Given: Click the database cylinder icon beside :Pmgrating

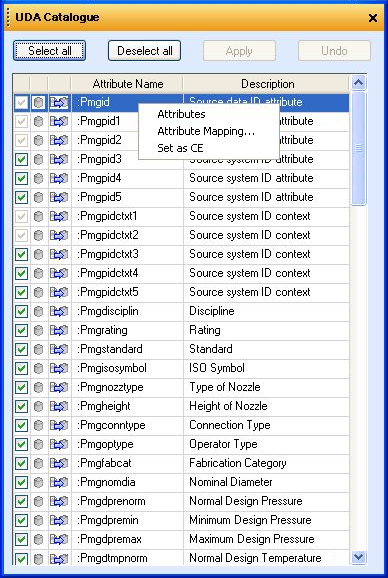Looking at the screenshot, I should (38, 330).
